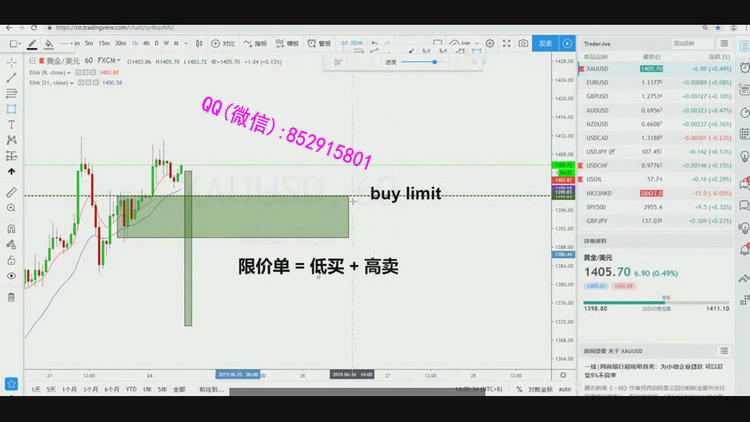This screenshot has height=422, width=750.
Task: Open chart settings gear icon
Action: (490, 44)
